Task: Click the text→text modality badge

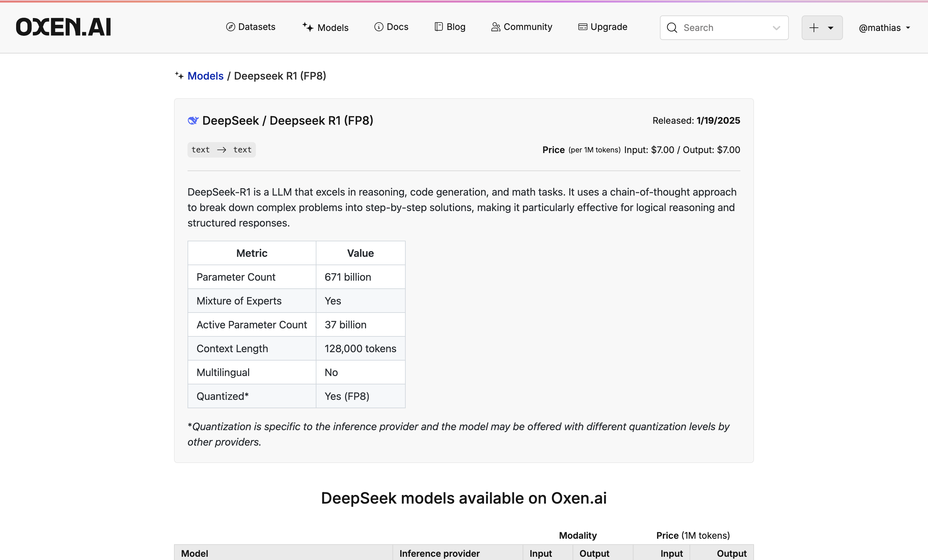Action: (221, 150)
